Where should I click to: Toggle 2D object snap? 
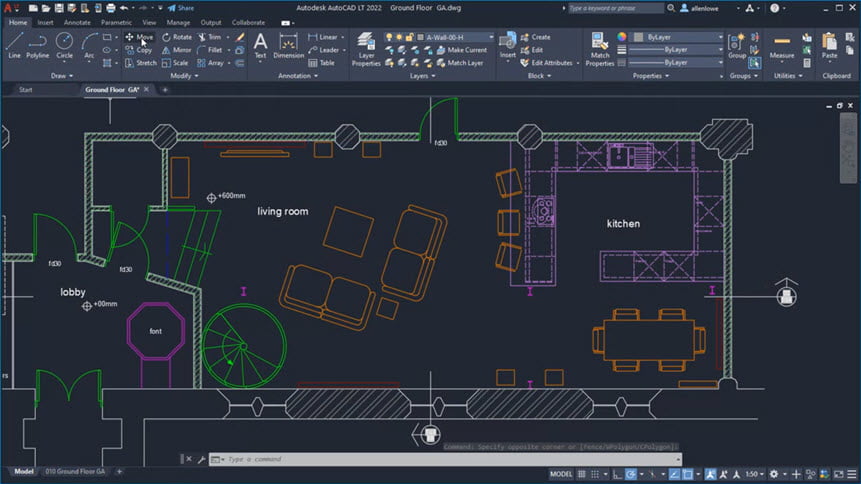(x=687, y=474)
